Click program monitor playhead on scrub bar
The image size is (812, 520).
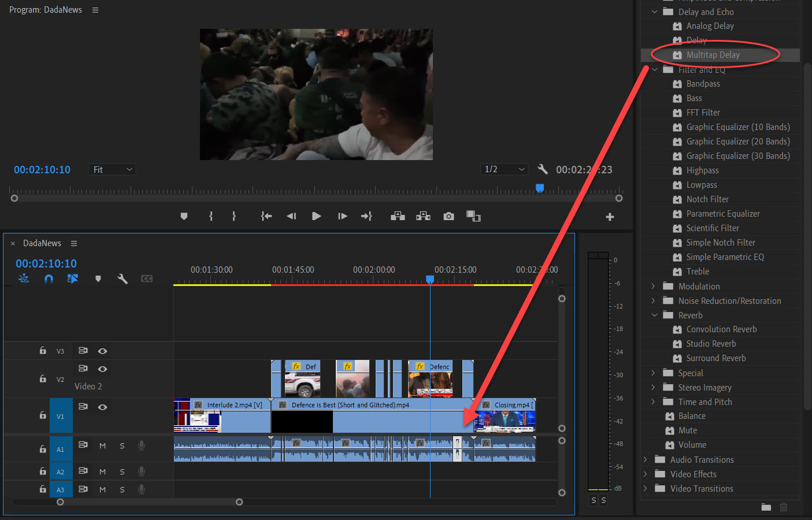(540, 188)
